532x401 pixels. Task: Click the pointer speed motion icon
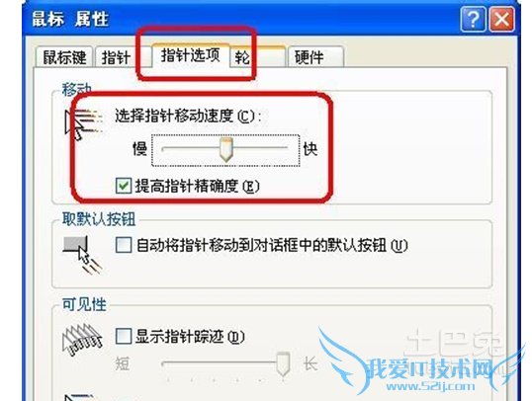[83, 124]
